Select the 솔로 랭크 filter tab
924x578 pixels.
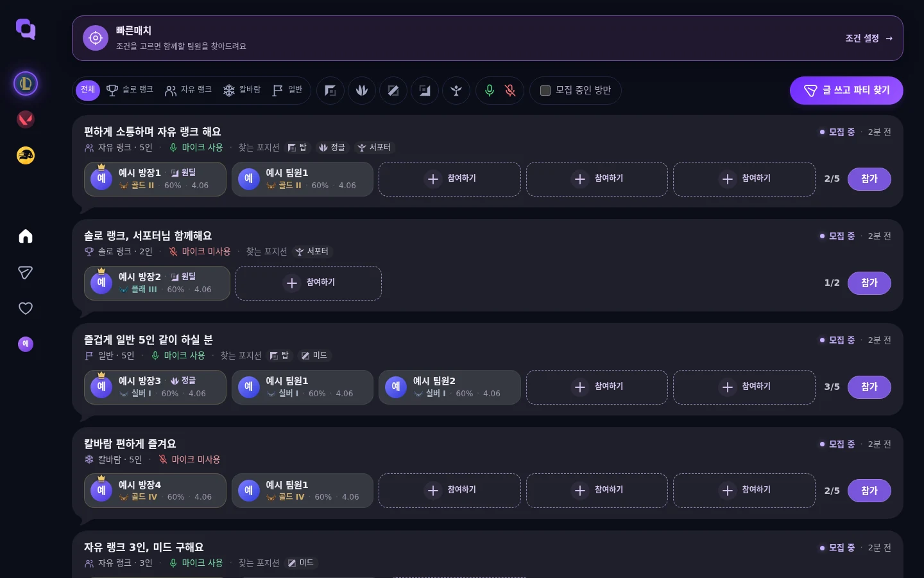click(x=130, y=90)
